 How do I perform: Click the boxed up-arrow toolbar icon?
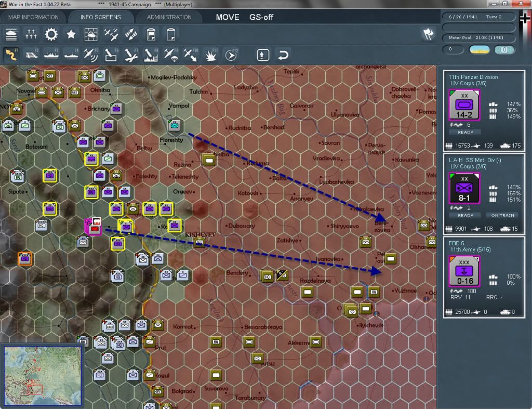[x=263, y=55]
